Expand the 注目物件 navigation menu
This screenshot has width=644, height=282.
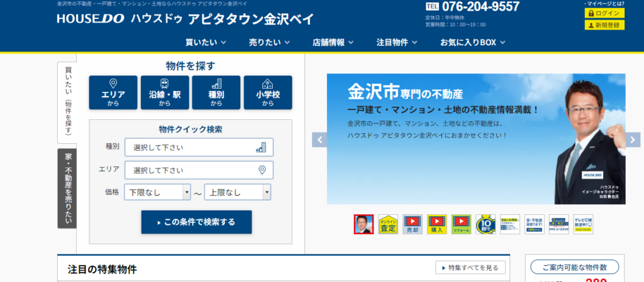pos(397,42)
